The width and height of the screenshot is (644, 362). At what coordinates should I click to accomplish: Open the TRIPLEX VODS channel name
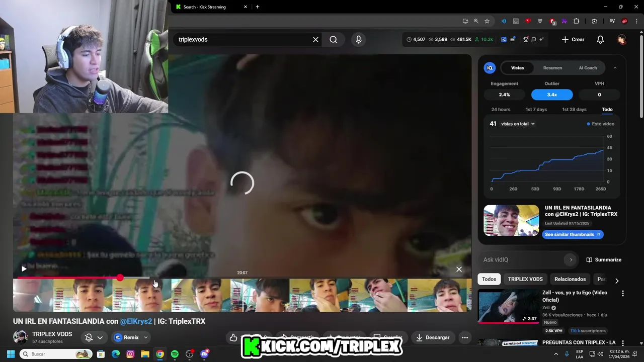52,334
